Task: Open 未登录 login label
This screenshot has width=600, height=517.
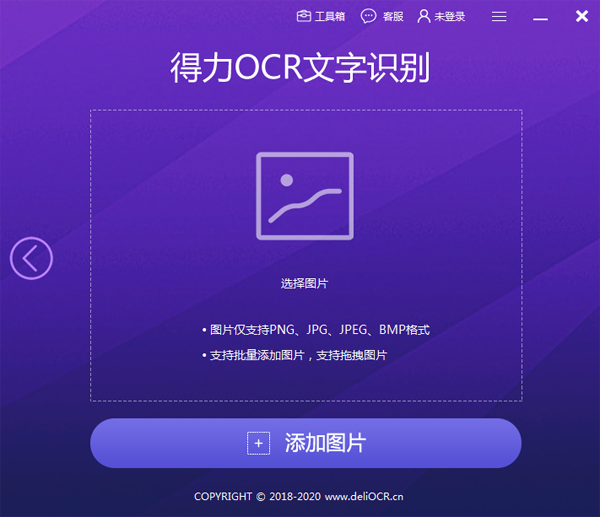Action: 450,16
